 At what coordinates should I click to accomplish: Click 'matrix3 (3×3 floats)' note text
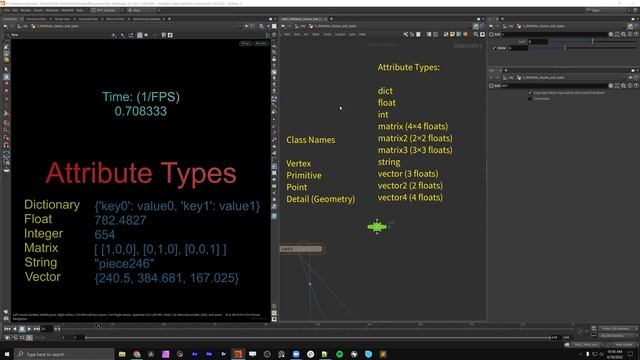coord(415,150)
